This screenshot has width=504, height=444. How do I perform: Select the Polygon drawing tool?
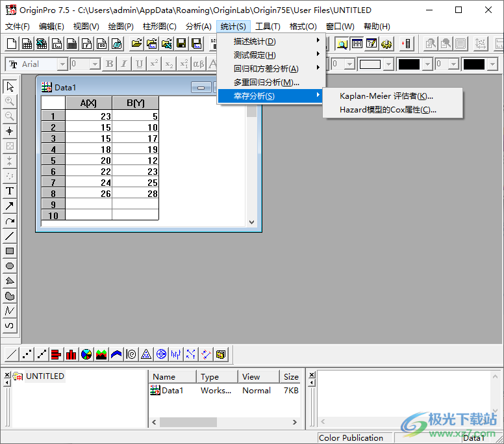click(10, 281)
